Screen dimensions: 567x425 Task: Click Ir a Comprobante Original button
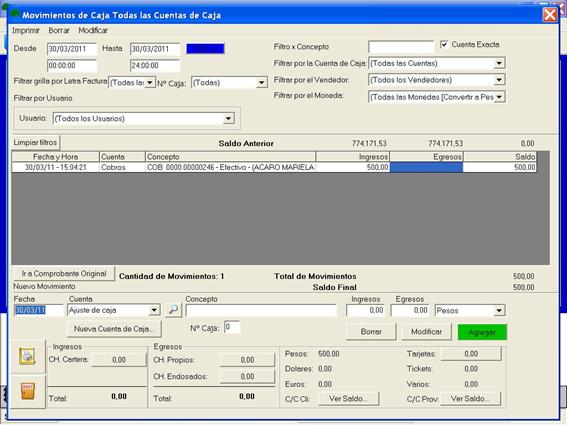coord(64,274)
